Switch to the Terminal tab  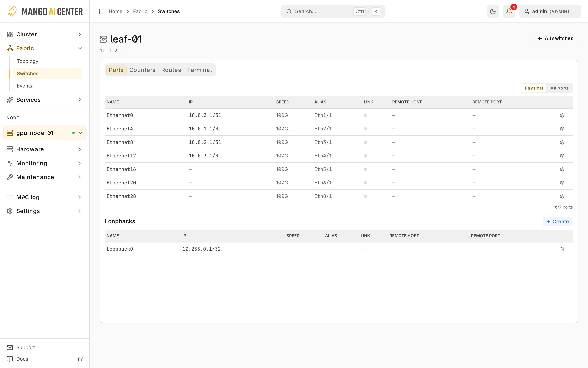pyautogui.click(x=200, y=70)
